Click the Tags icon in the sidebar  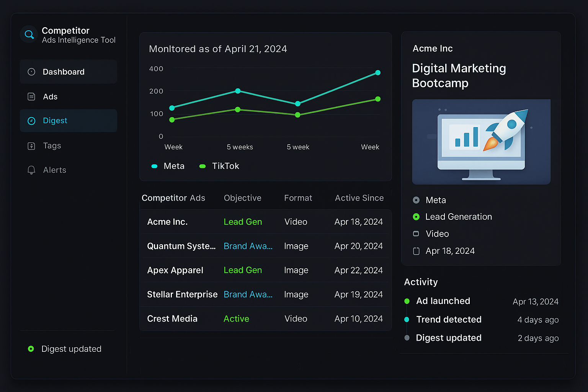(x=31, y=145)
